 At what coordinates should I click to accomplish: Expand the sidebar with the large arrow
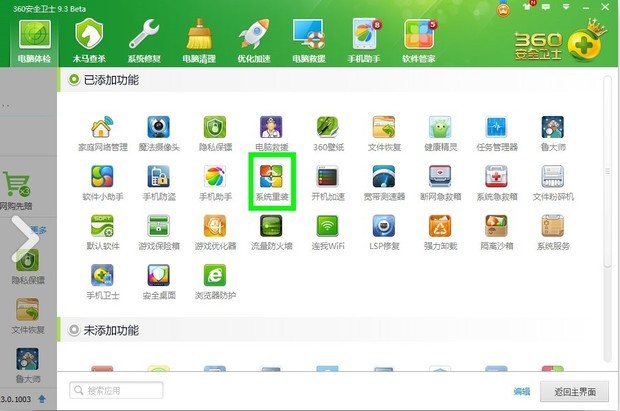click(x=25, y=239)
